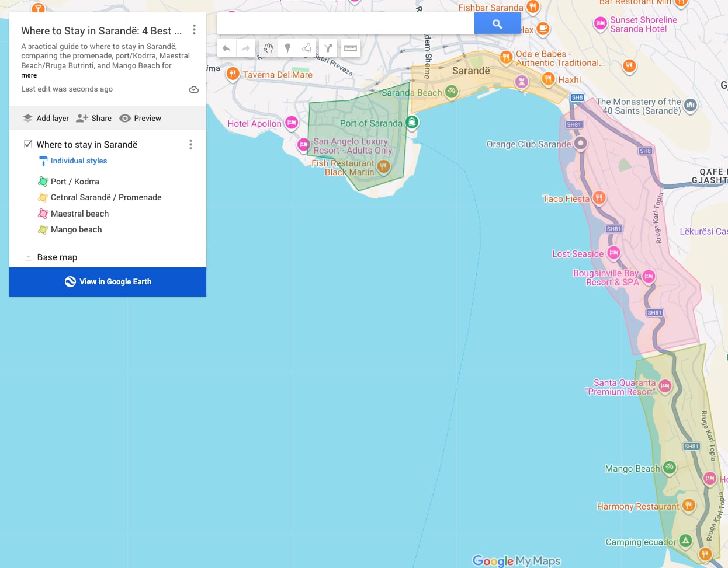Click Harmony Restaurant marker icon
This screenshot has width=728, height=568.
(689, 506)
